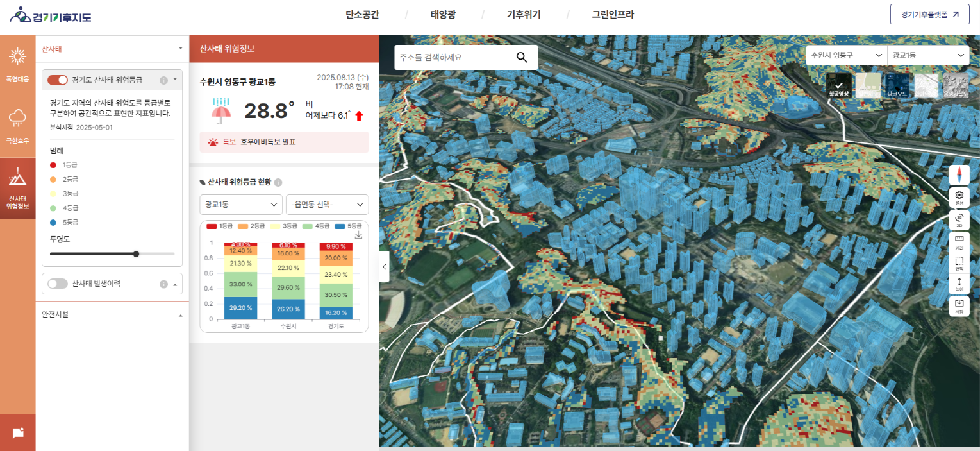
Task: Click the 수원시 chart bar
Action: point(288,280)
